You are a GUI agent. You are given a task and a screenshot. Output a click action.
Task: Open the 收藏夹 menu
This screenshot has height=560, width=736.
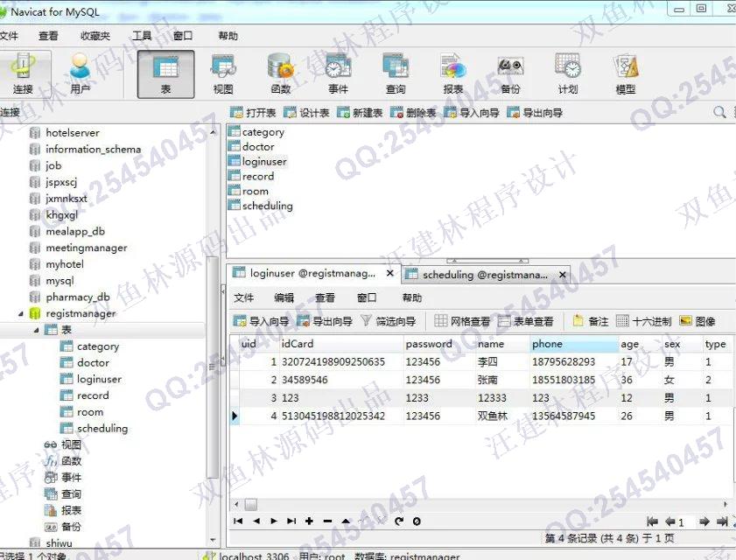95,36
